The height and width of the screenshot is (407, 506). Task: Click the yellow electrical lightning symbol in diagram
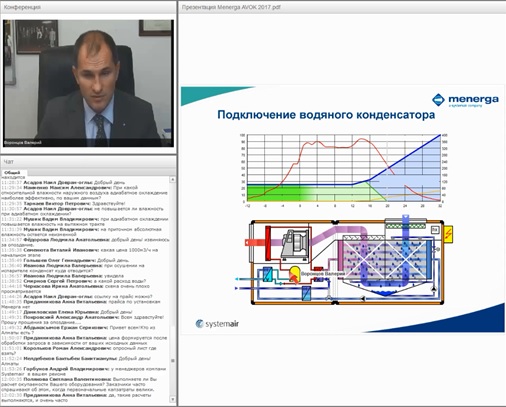(449, 234)
